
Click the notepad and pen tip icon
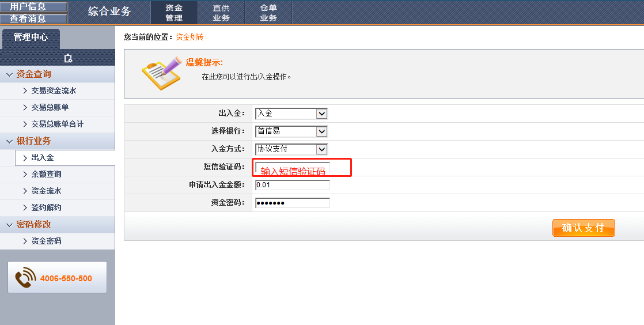point(162,74)
